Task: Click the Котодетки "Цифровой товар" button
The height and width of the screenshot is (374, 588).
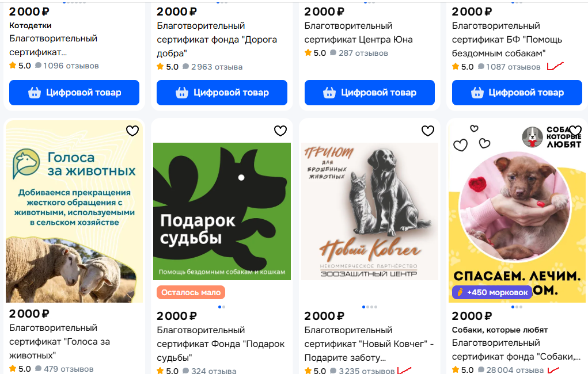Action: (74, 93)
